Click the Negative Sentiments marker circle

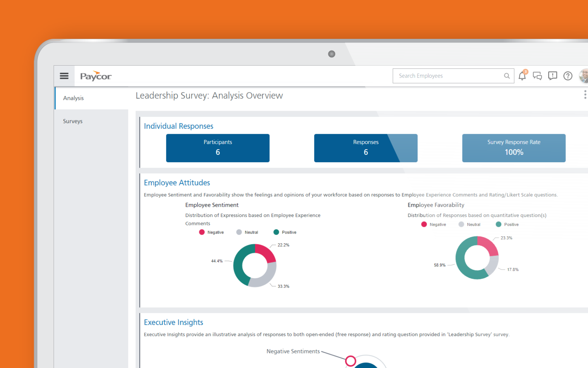tap(351, 361)
